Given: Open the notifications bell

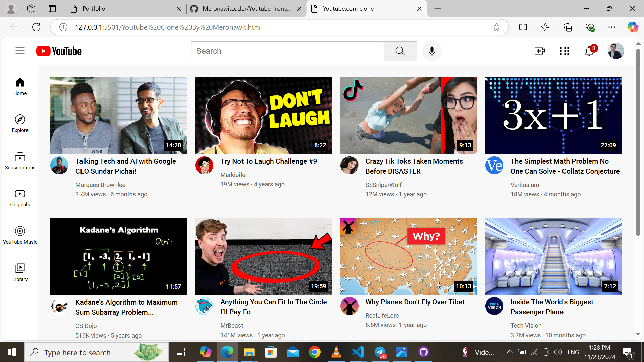Looking at the screenshot, I should coord(589,51).
